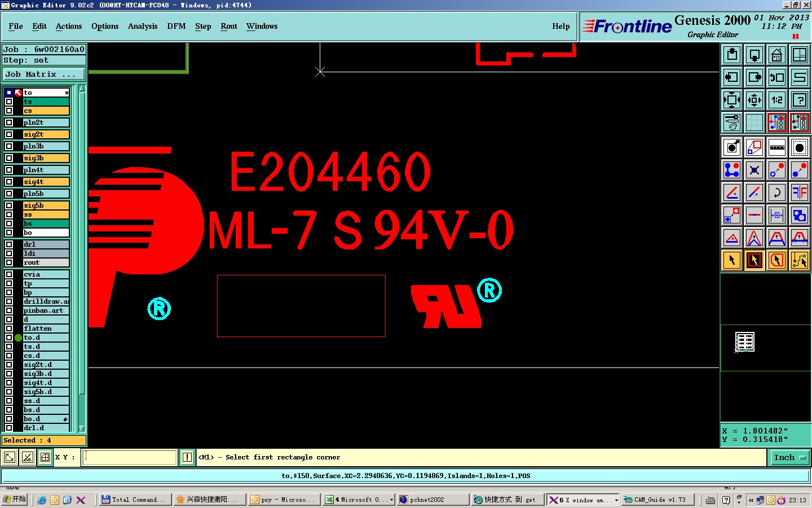The height and width of the screenshot is (508, 812).
Task: Switch to pcbnet2002 in the taskbar
Action: pos(433,500)
